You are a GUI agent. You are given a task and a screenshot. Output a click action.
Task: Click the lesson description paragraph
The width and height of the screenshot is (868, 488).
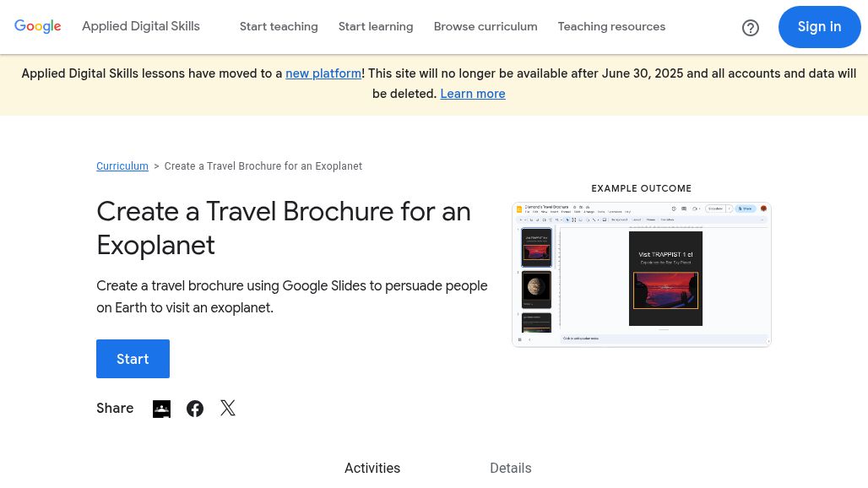(292, 296)
